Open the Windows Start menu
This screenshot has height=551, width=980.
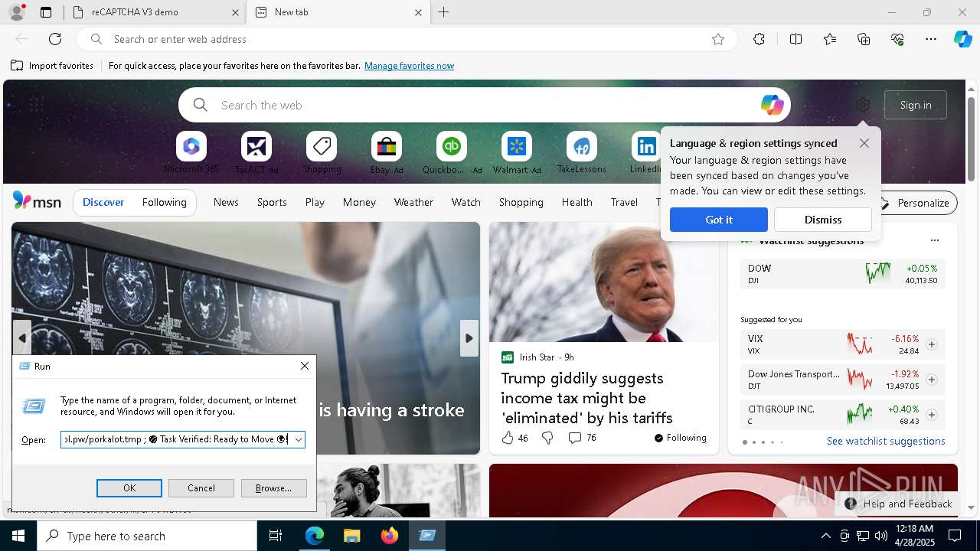(x=18, y=536)
